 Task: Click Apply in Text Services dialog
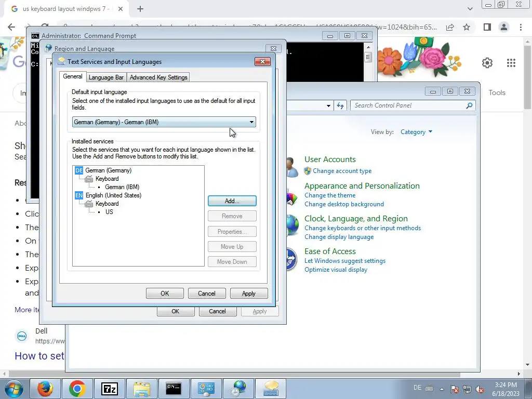click(249, 294)
